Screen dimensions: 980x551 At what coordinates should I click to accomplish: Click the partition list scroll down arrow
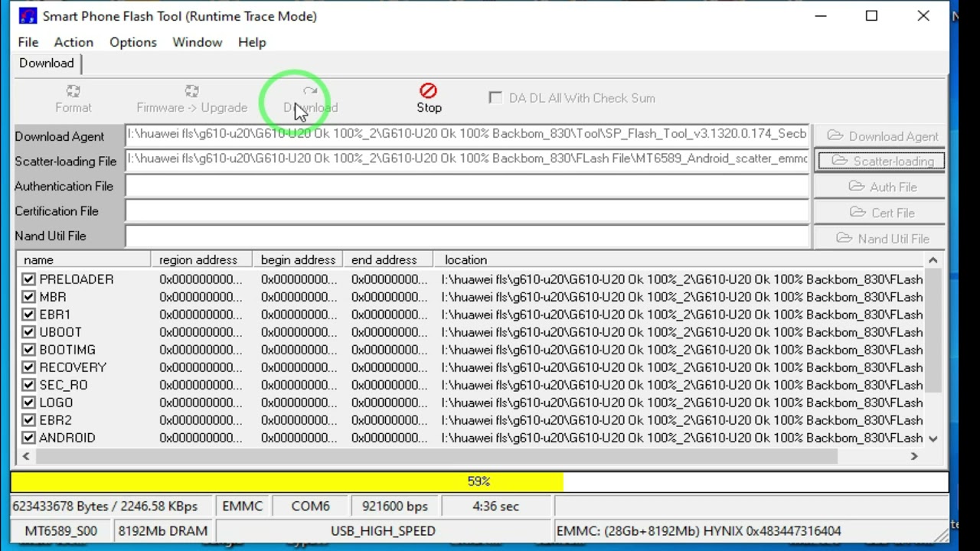tap(933, 439)
